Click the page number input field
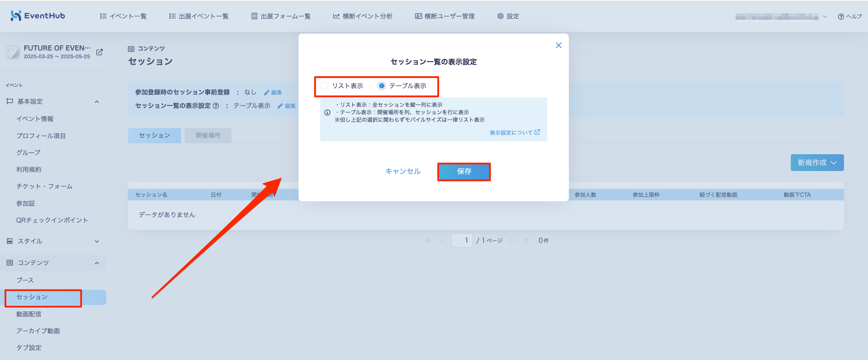Image resolution: width=868 pixels, height=360 pixels. click(x=462, y=241)
